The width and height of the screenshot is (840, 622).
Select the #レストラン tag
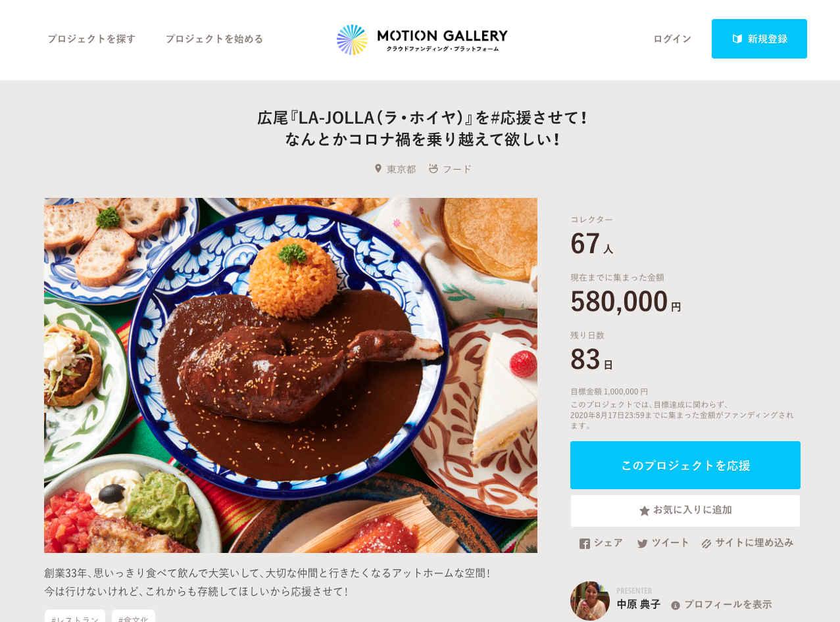[x=75, y=616]
